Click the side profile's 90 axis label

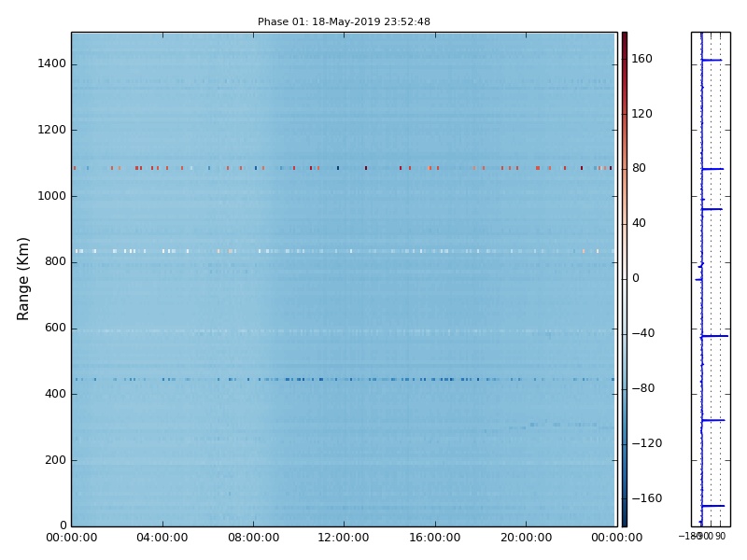pyautogui.click(x=720, y=536)
